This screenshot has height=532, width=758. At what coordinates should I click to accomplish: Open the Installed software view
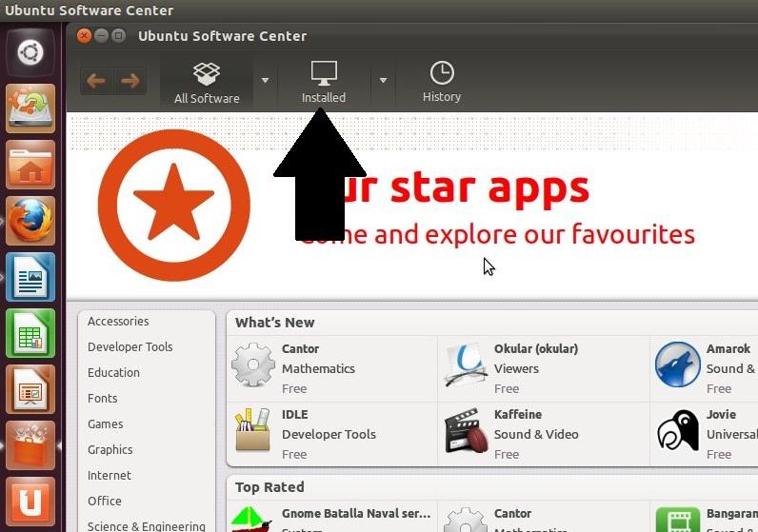[x=324, y=82]
